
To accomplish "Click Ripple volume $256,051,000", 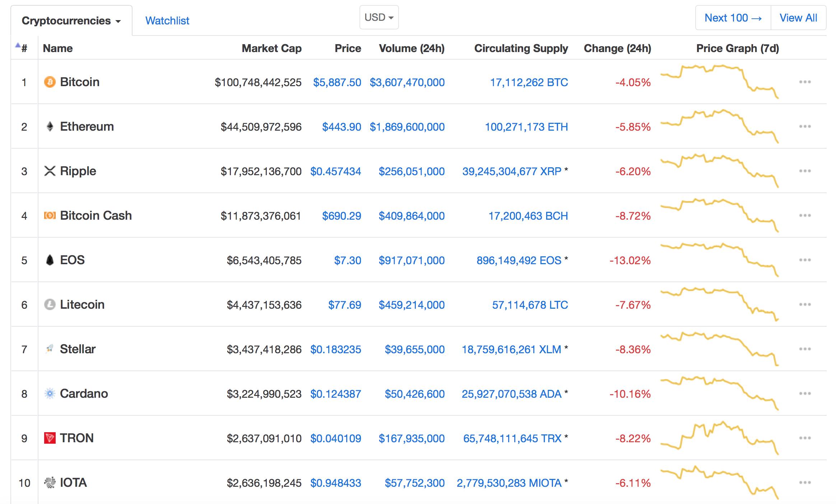I will [x=412, y=171].
